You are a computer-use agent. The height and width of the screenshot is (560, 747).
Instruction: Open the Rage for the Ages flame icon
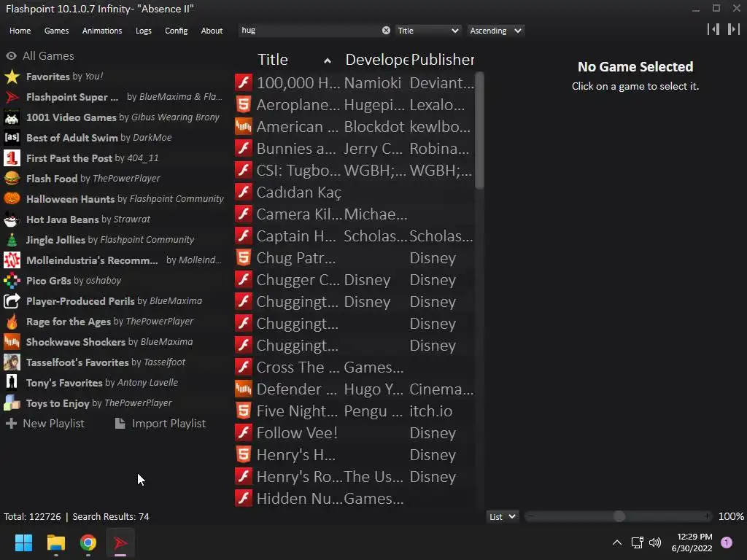(x=12, y=322)
